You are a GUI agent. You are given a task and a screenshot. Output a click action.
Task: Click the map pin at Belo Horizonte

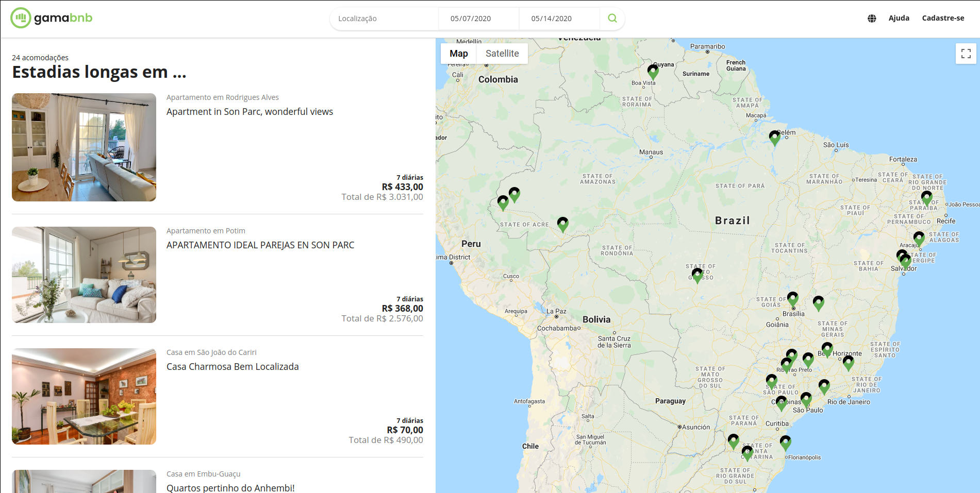827,350
